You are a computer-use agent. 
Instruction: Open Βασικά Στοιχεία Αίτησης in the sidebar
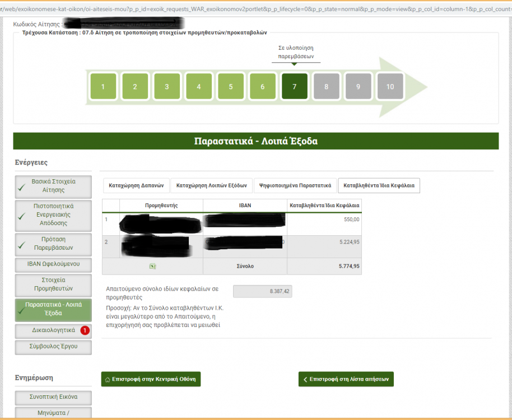pyautogui.click(x=53, y=186)
